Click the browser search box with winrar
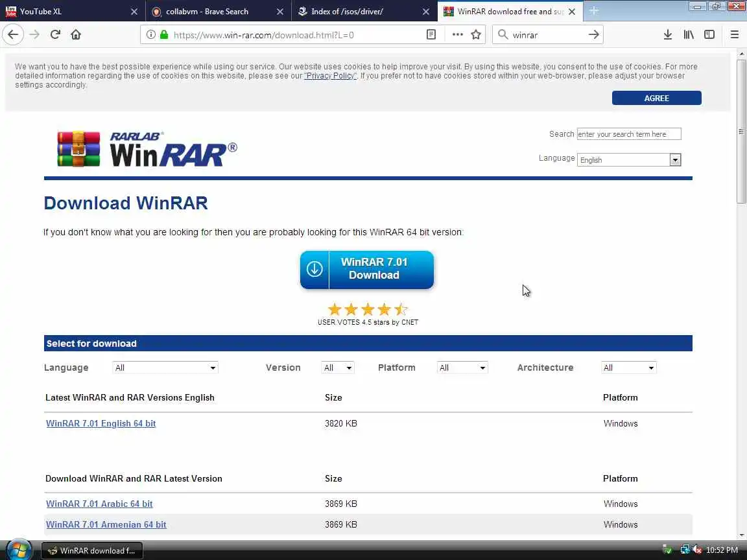This screenshot has width=747, height=560. pos(547,35)
